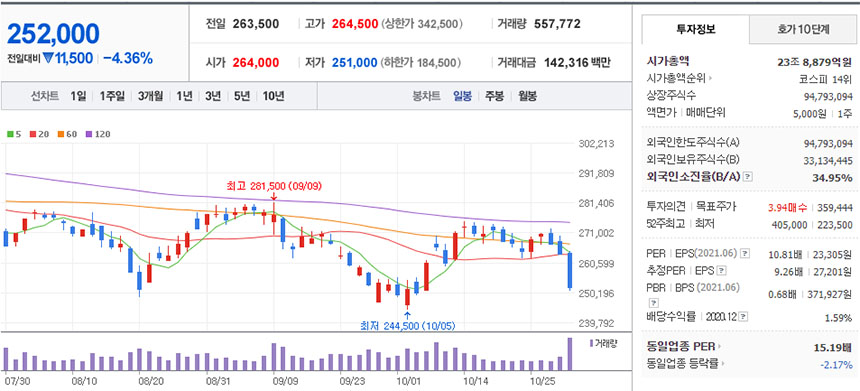The width and height of the screenshot is (860, 391).
Task: Click the arrow icon beside 동일업종 등락률
Action: [723, 364]
